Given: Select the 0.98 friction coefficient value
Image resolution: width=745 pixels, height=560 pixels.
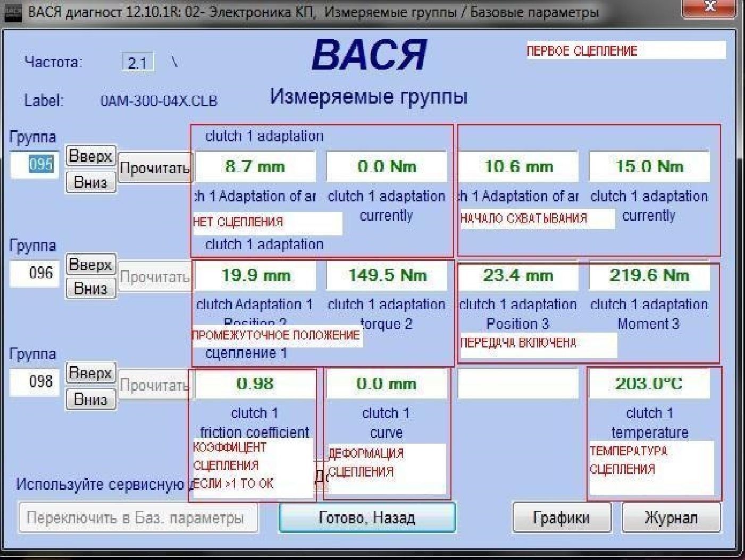Looking at the screenshot, I should point(255,384).
